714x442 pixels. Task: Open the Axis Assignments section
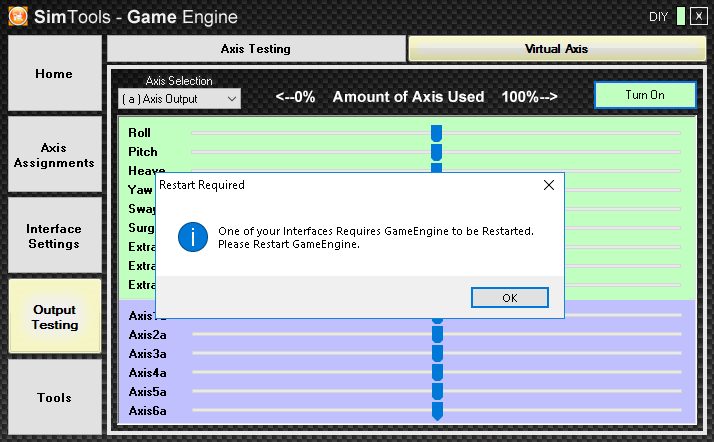54,155
